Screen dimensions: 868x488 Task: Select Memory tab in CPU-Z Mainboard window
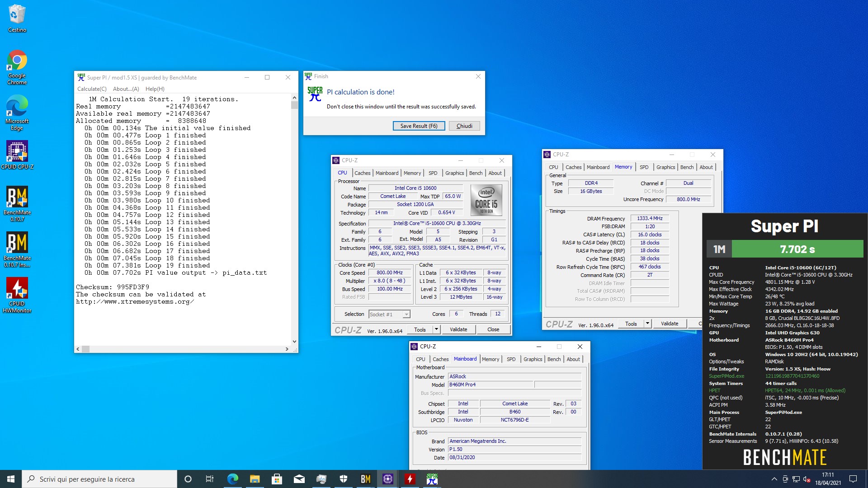(491, 359)
